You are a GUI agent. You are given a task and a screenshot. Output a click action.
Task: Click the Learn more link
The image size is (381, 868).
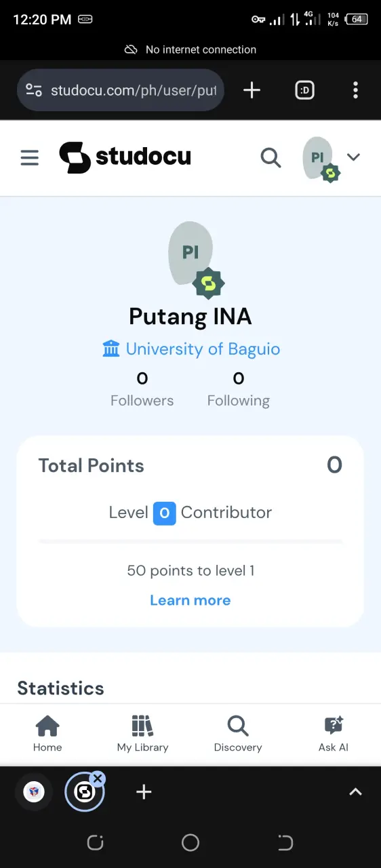(x=190, y=600)
